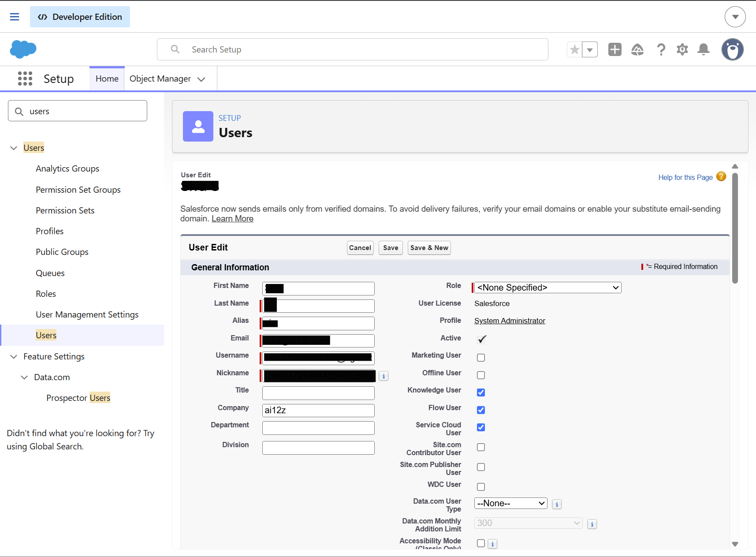Open the App Launcher dots icon

[25, 79]
